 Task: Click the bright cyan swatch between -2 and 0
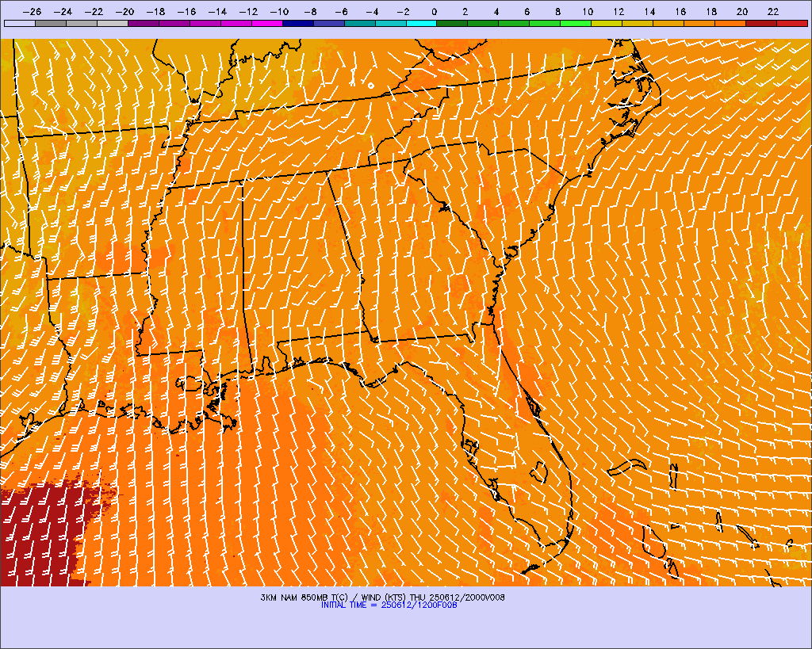[422, 23]
